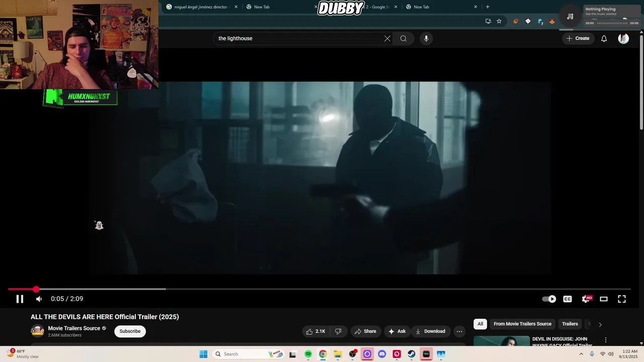Open Steam from the taskbar
The image size is (644, 362).
point(412,354)
